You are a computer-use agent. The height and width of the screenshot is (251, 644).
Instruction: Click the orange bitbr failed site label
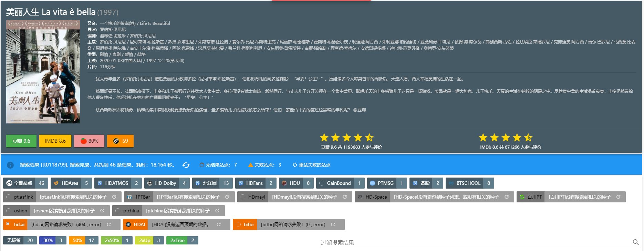(245, 224)
